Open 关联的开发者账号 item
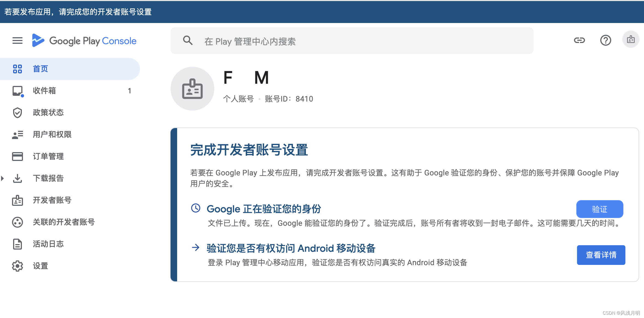This screenshot has width=644, height=318. tap(63, 222)
